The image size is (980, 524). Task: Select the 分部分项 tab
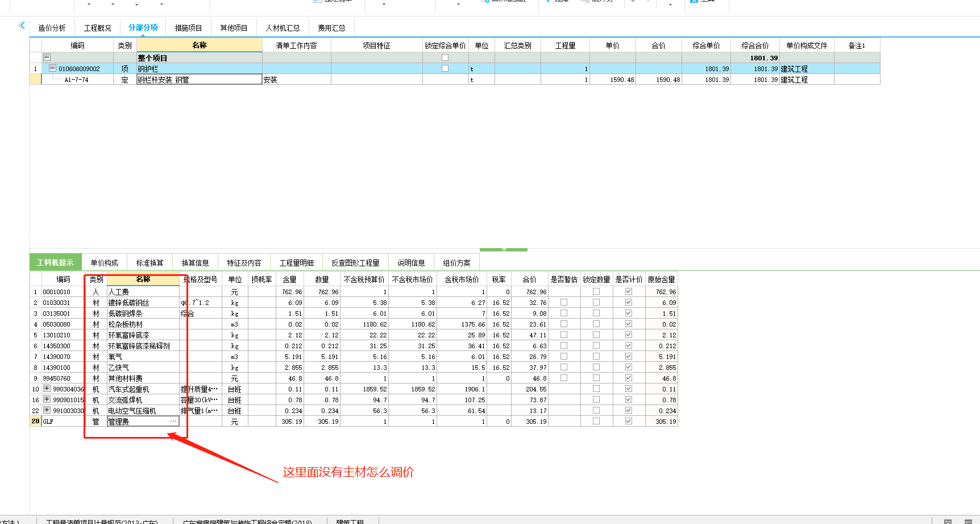143,27
